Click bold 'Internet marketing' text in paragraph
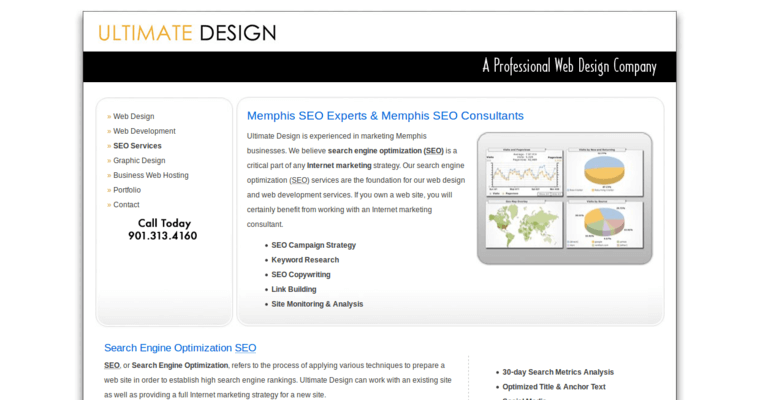The image size is (760, 400). pyautogui.click(x=339, y=165)
